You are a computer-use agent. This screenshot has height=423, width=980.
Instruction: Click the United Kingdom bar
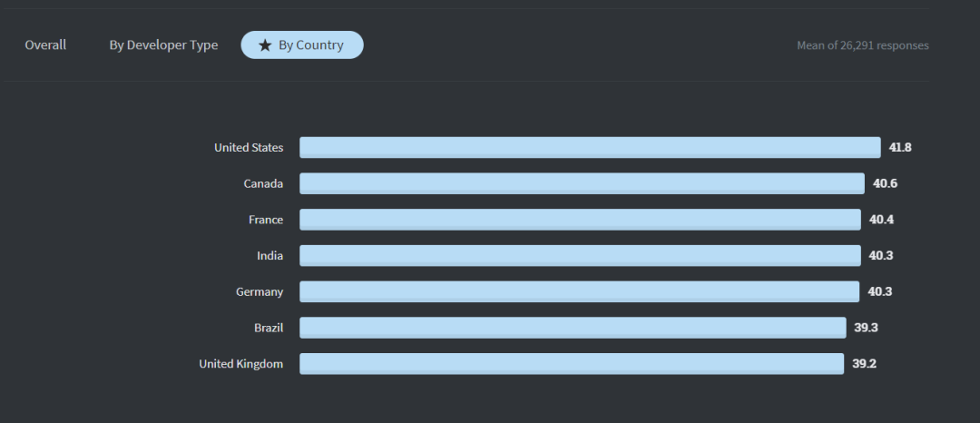point(572,364)
